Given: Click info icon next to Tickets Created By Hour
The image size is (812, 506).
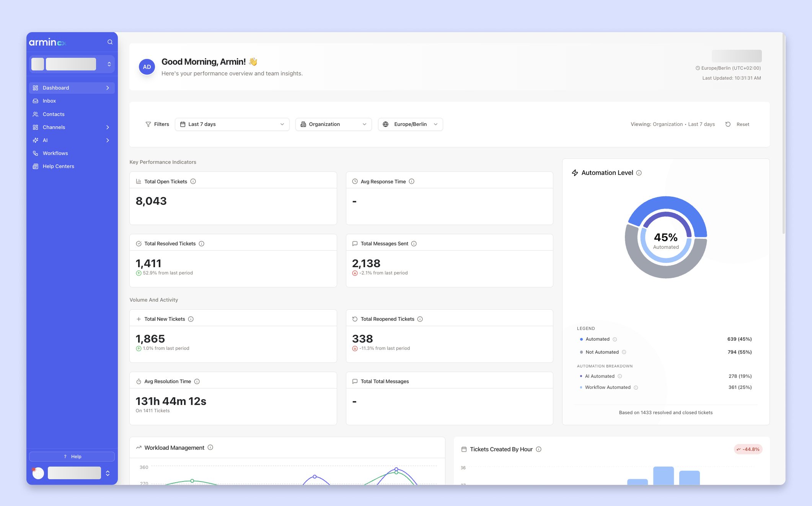Looking at the screenshot, I should tap(539, 449).
